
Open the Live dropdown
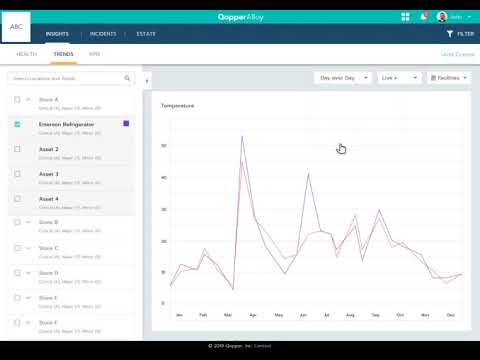[399, 78]
